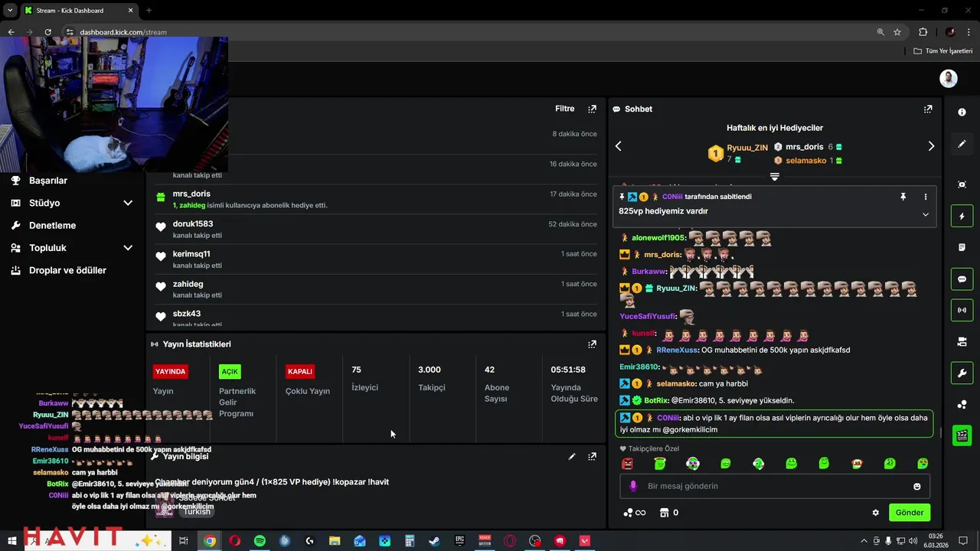Open Denetleme in the left menu
The image size is (980, 551).
[x=52, y=226]
